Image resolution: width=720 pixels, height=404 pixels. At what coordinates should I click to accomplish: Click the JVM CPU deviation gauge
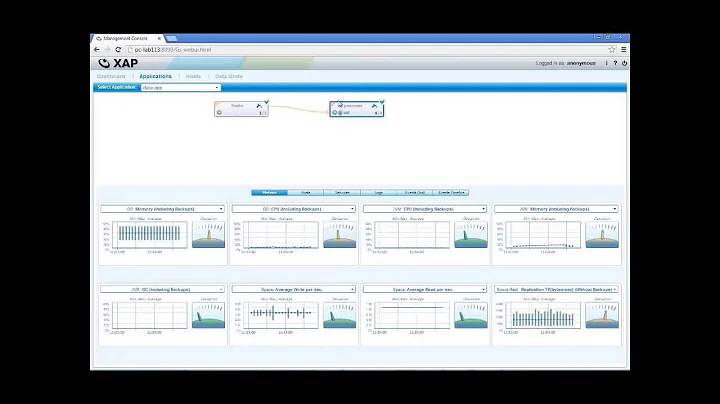tap(471, 235)
